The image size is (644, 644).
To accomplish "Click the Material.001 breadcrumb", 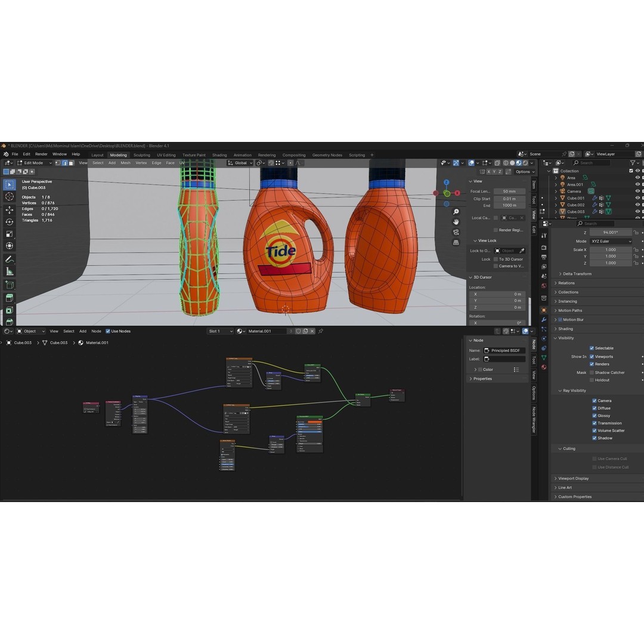I will pyautogui.click(x=97, y=343).
